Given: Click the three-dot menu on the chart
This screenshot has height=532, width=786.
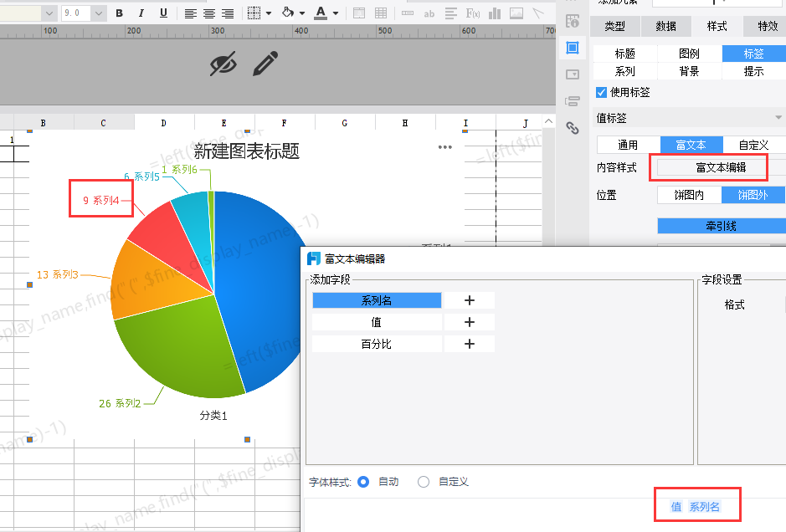Looking at the screenshot, I should (445, 147).
